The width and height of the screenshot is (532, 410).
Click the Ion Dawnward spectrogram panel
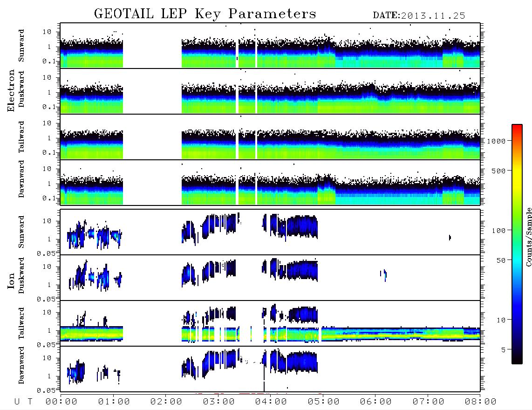(x=270, y=369)
